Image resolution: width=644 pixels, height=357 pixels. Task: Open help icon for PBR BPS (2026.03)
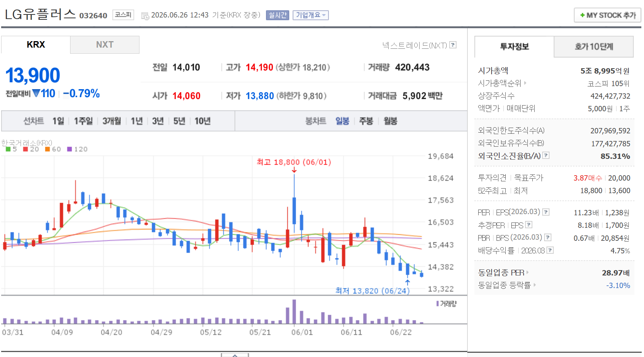[x=548, y=237]
